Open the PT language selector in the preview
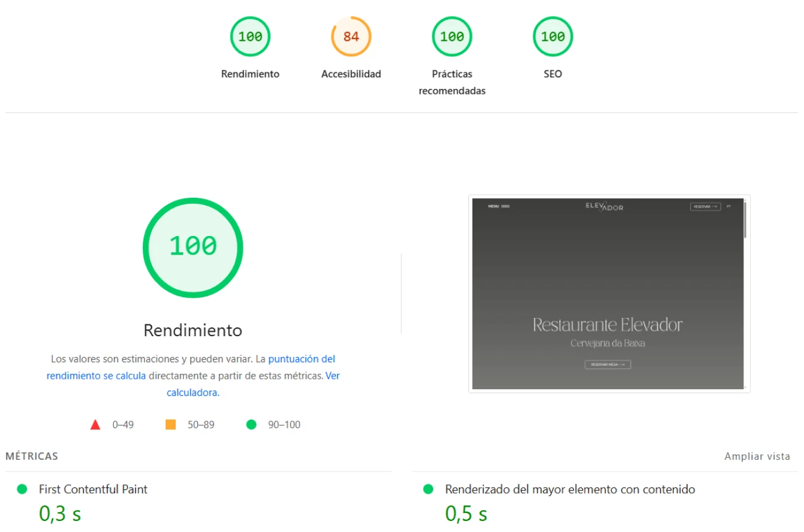Screen dimensions: 804x532 pos(729,206)
